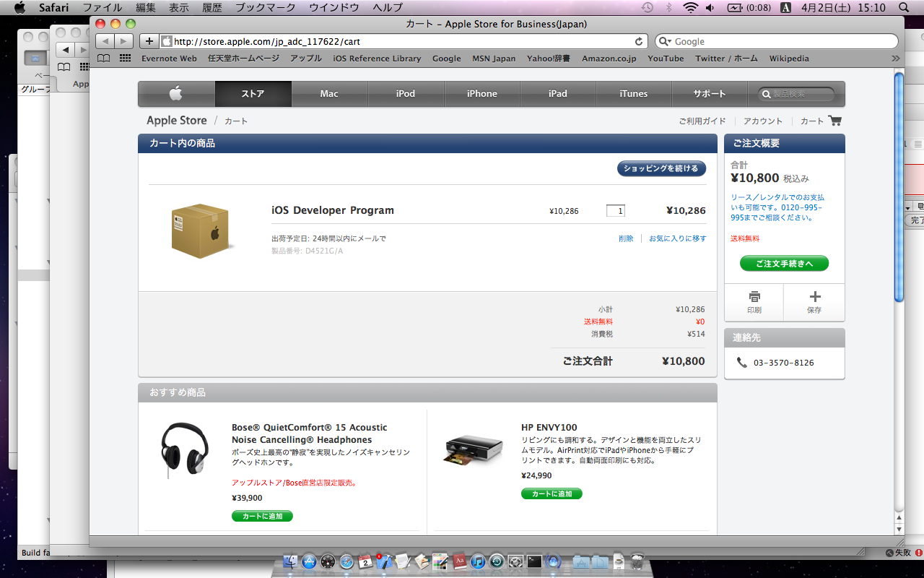Open Dictionary from the Dock
Viewport: 924px width, 578px height.
459,561
